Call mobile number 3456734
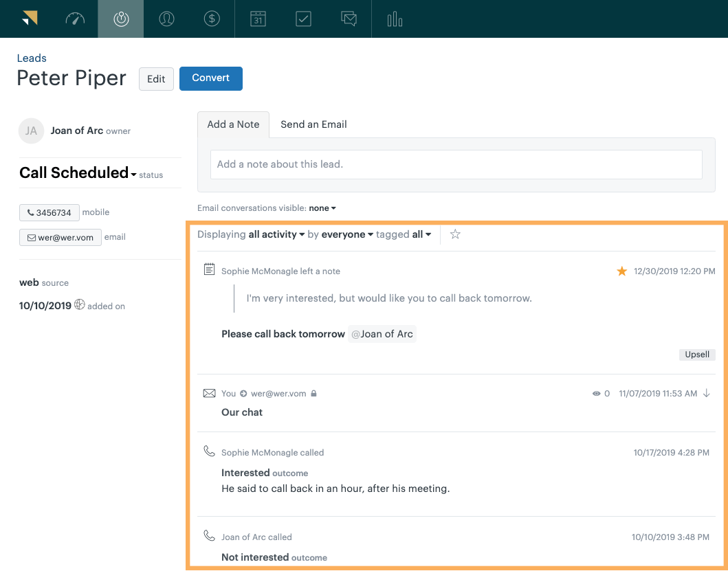The width and height of the screenshot is (728, 571). coord(49,212)
